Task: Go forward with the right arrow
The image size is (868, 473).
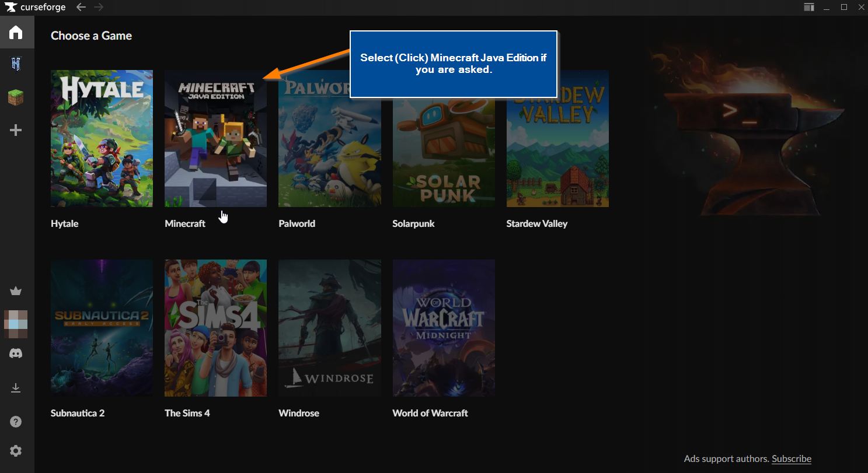Action: pyautogui.click(x=99, y=7)
